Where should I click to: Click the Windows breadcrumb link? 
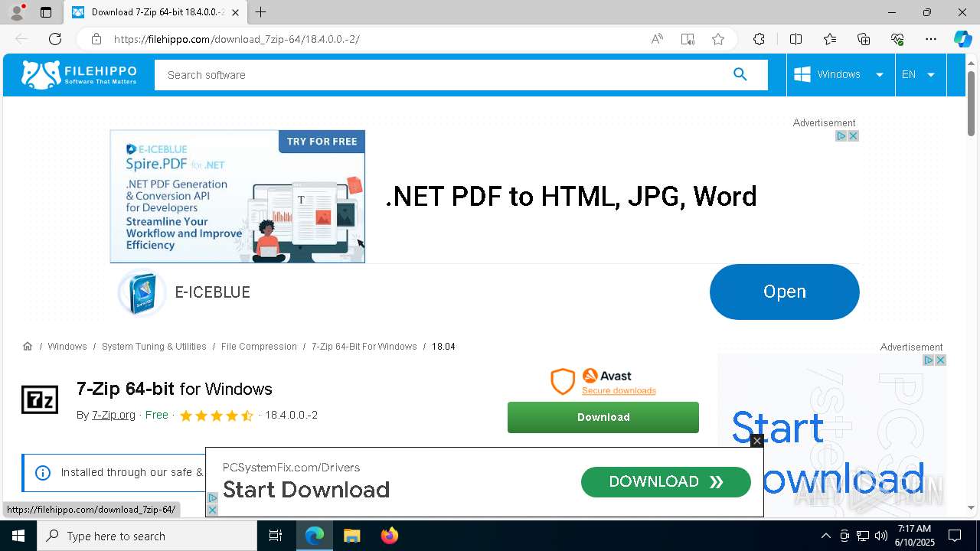[67, 347]
